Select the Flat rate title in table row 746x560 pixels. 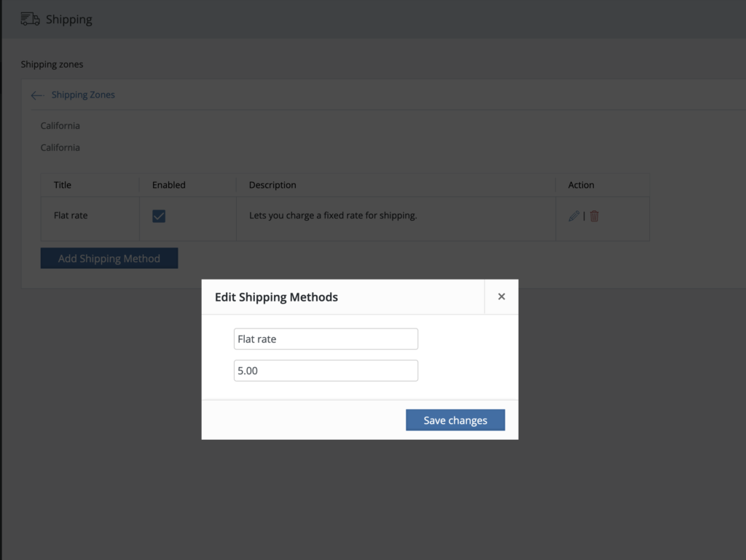click(x=71, y=216)
